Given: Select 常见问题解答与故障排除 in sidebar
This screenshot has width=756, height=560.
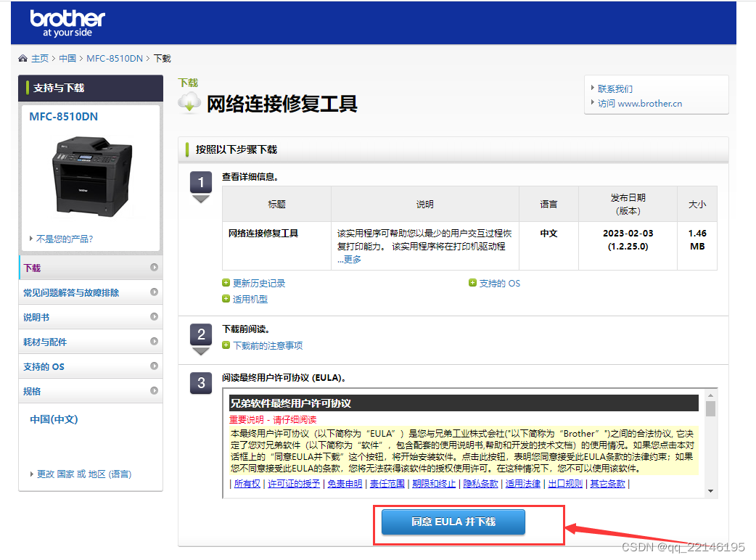Looking at the screenshot, I should 91,292.
